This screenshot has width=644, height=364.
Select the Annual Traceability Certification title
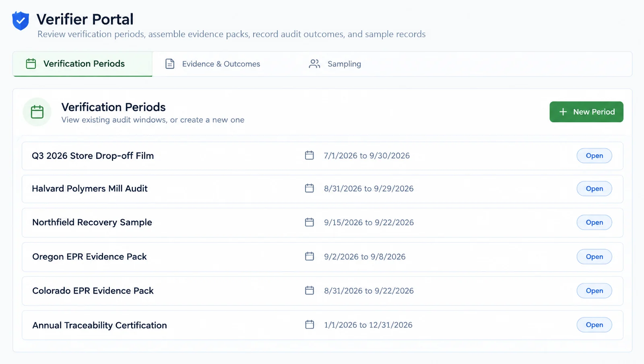[x=99, y=325]
